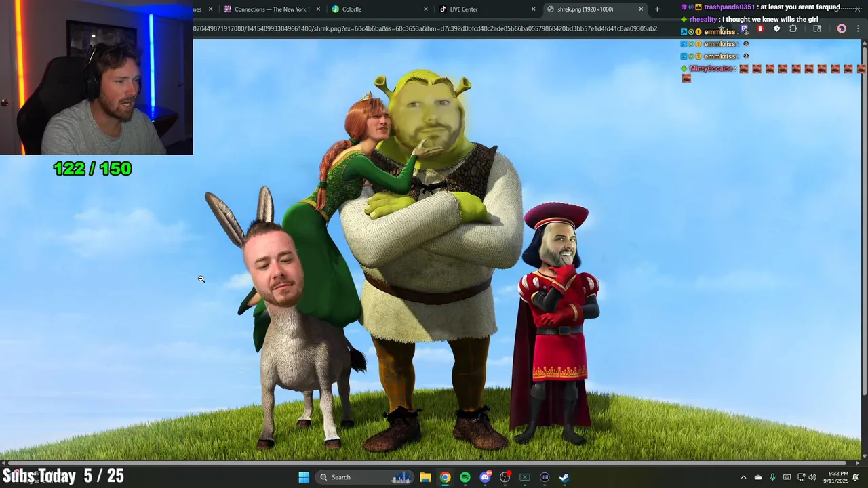Open the volume speaker tray icon

pos(812,477)
